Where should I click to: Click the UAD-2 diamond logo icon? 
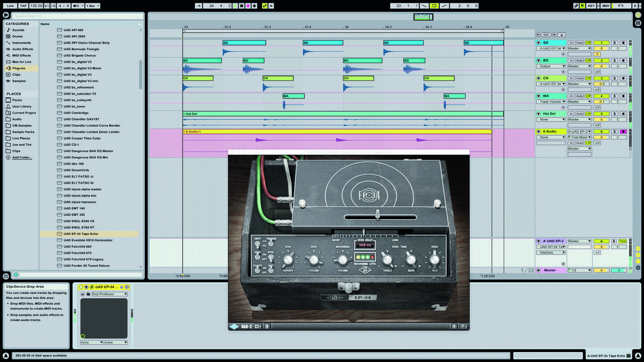[234, 327]
